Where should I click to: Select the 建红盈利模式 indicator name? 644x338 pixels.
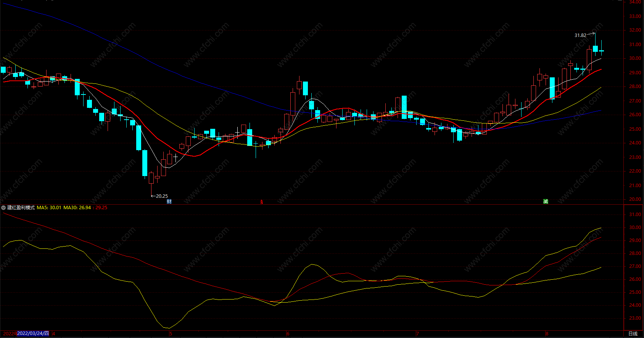(x=21, y=208)
